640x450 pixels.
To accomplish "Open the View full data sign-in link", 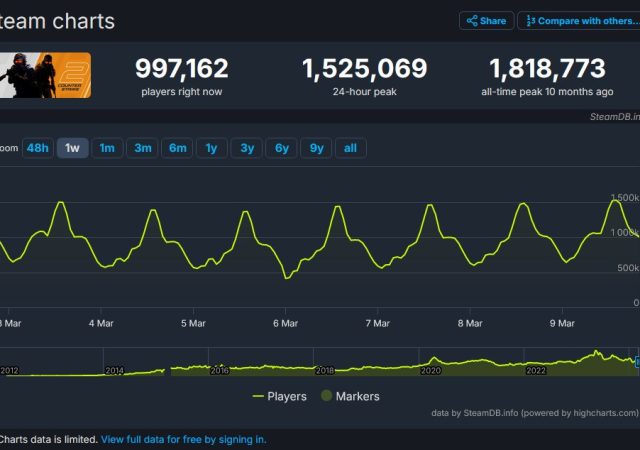I will pos(183,439).
